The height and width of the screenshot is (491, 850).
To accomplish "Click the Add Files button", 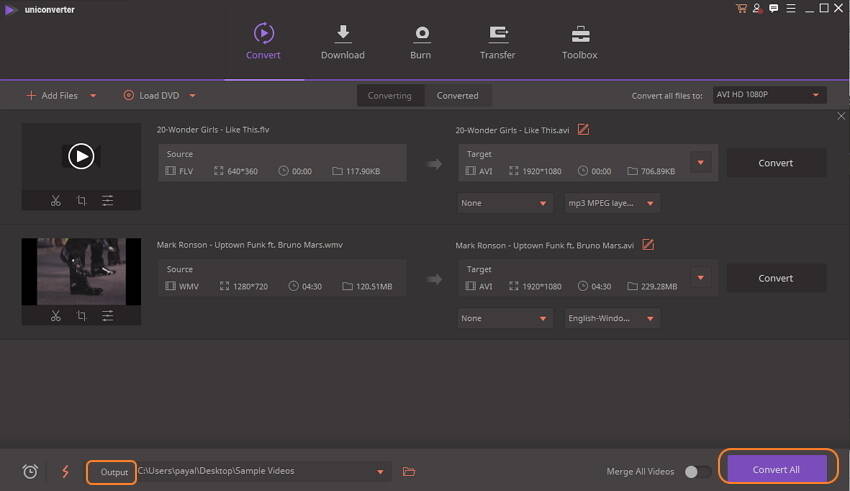I will 52,96.
